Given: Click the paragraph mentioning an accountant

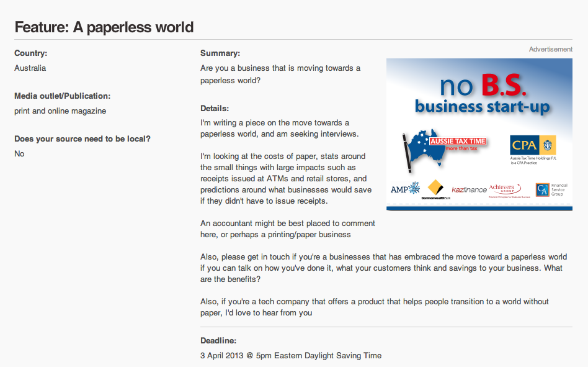Looking at the screenshot, I should click(288, 229).
